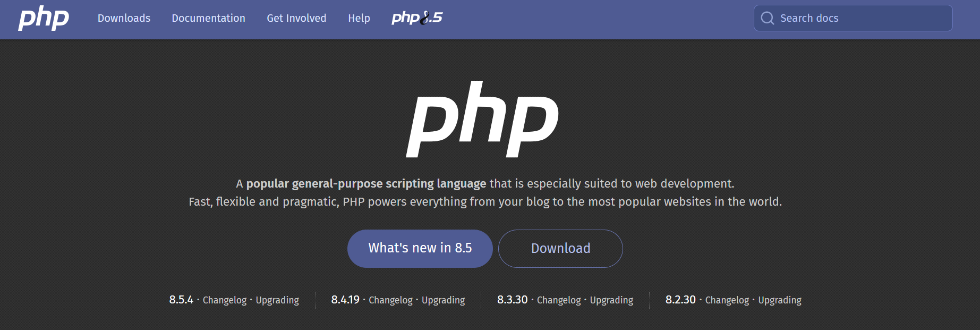Click the php logo in the navbar
980x330 pixels.
click(44, 18)
